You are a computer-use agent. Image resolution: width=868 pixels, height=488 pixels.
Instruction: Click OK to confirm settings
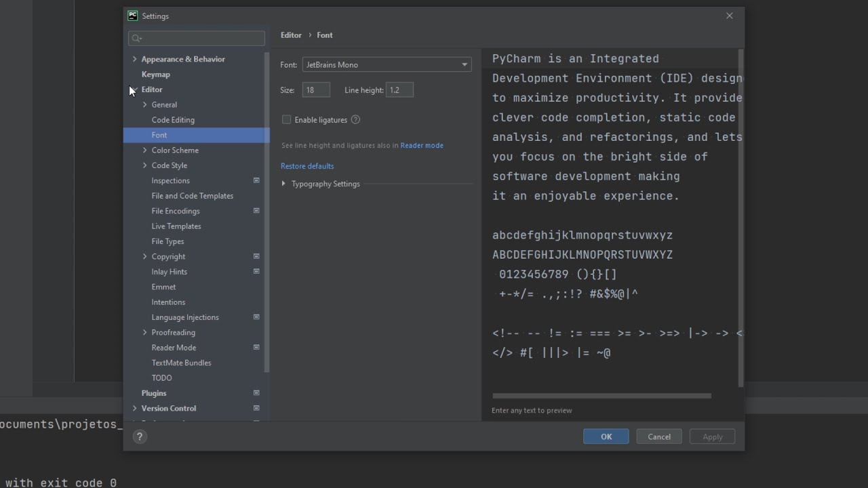606,436
